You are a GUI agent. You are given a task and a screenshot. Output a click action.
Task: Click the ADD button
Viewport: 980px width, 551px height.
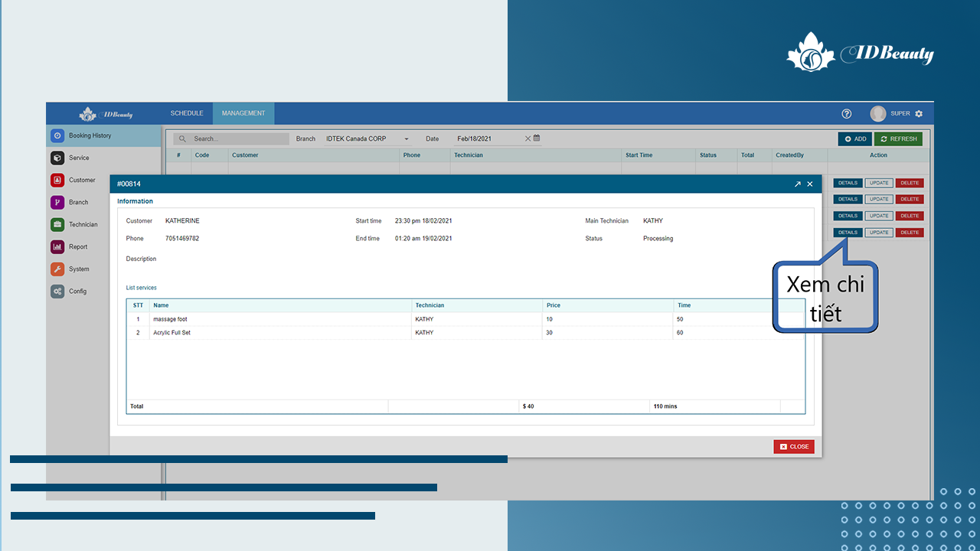[x=855, y=139]
